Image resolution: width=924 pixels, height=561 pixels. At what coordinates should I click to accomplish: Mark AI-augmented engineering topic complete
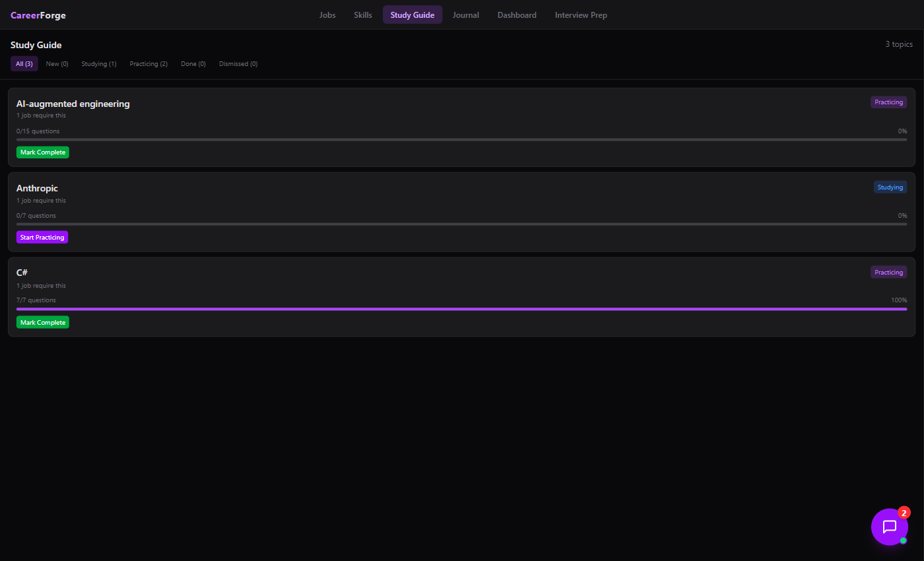tap(43, 152)
